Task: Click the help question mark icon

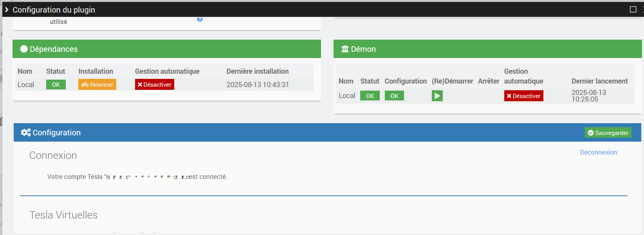Action: pos(200,19)
